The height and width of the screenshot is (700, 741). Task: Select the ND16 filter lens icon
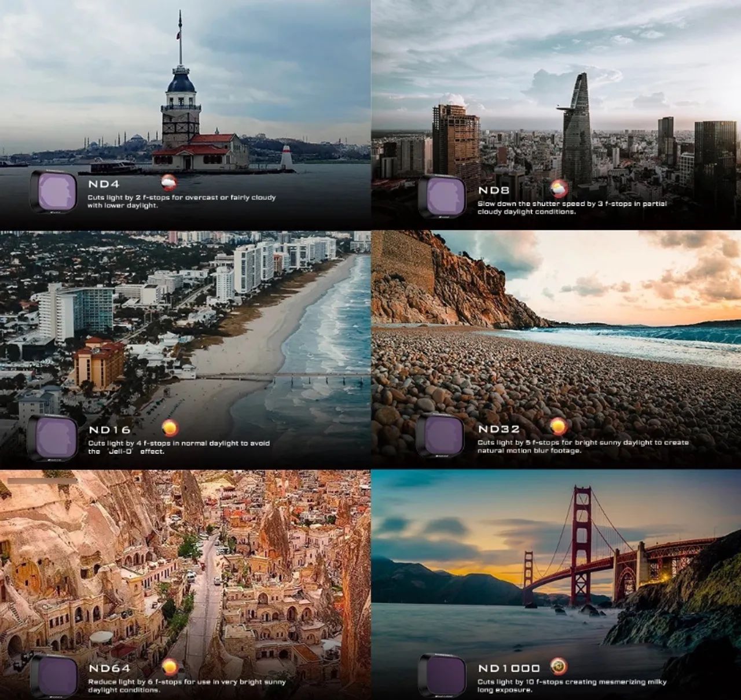(53, 437)
